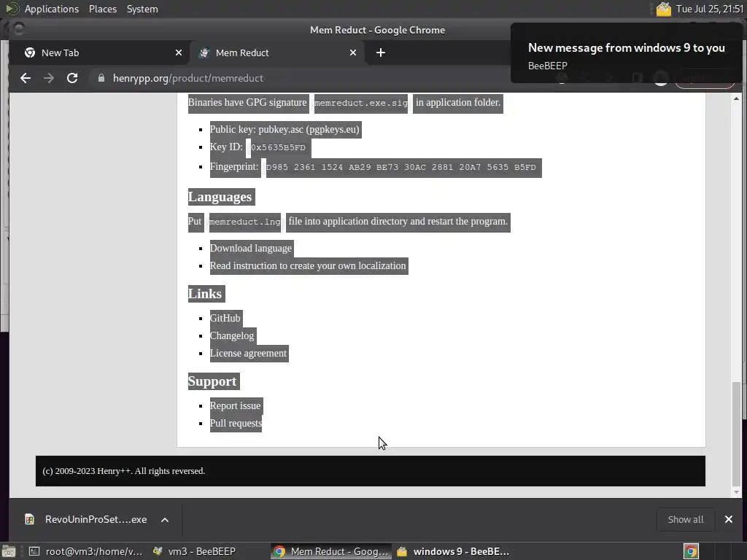The image size is (747, 560).
Task: Open the Pull requests link
Action: click(236, 424)
